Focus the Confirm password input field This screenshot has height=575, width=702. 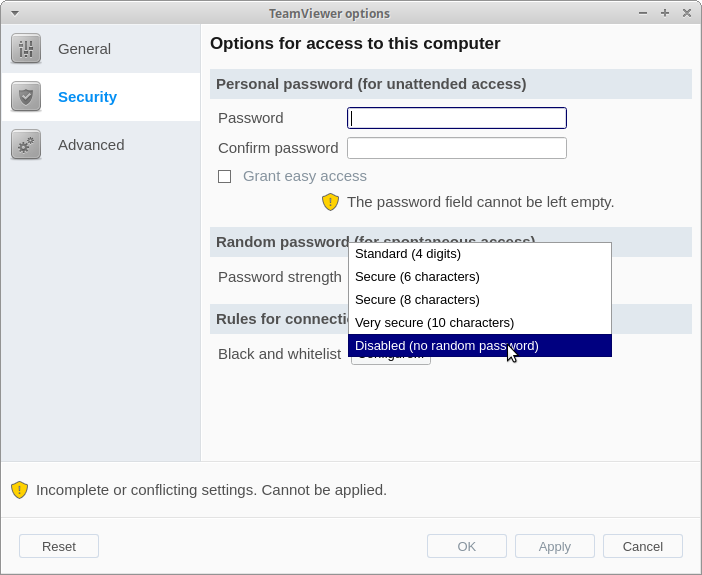(457, 148)
